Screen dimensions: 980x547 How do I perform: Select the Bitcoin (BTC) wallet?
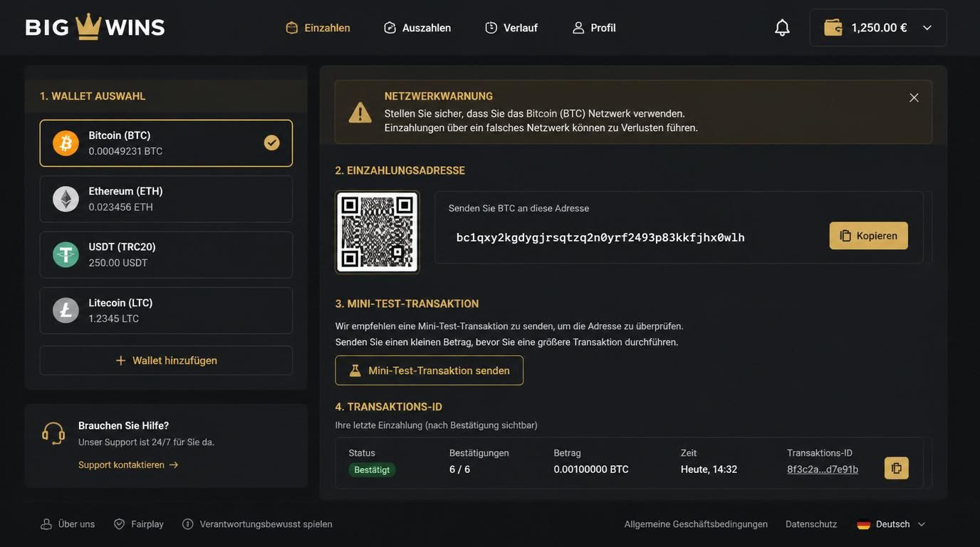pos(166,143)
